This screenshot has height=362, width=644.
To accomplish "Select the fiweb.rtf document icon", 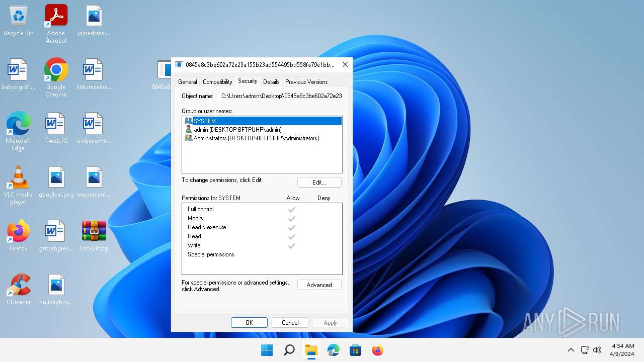I will point(56,129).
